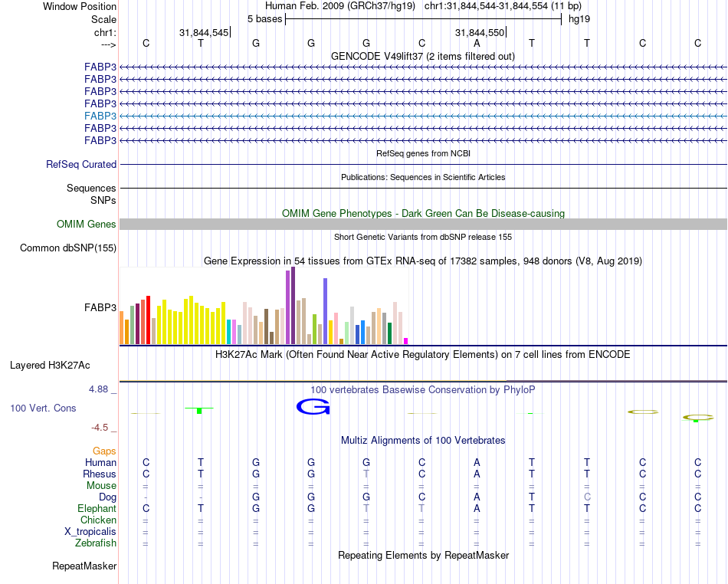Click the chr1:31,844,544-31,844,554 position text
728x584 pixels.
(503, 6)
